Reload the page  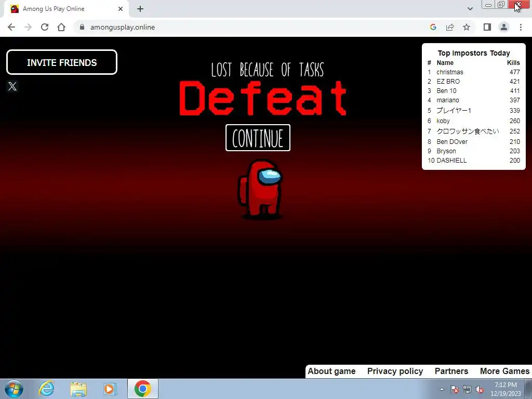(x=45, y=27)
